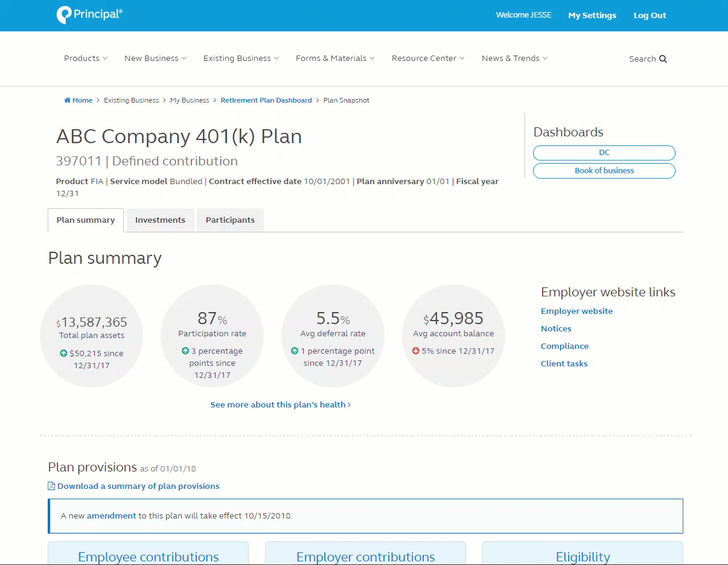Click green up arrow under Participation rate
The width and height of the screenshot is (728, 565).
click(185, 351)
